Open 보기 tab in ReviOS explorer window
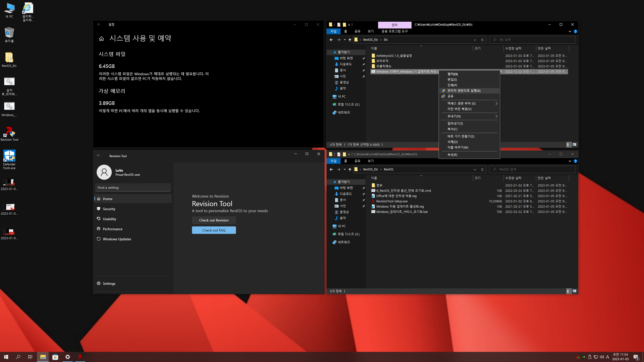The image size is (644, 362). coord(371,161)
